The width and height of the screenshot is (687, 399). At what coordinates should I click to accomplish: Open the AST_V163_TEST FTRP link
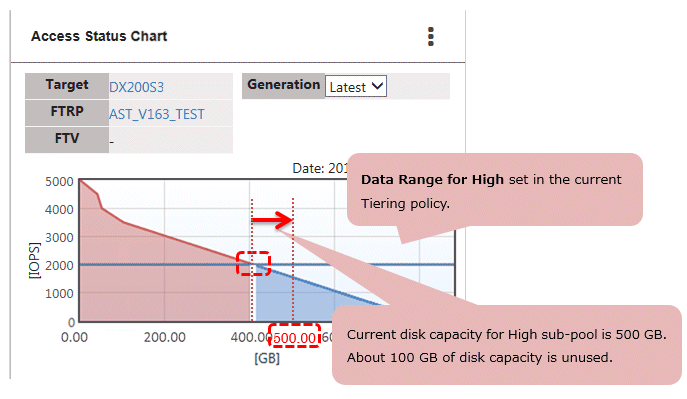pyautogui.click(x=156, y=114)
